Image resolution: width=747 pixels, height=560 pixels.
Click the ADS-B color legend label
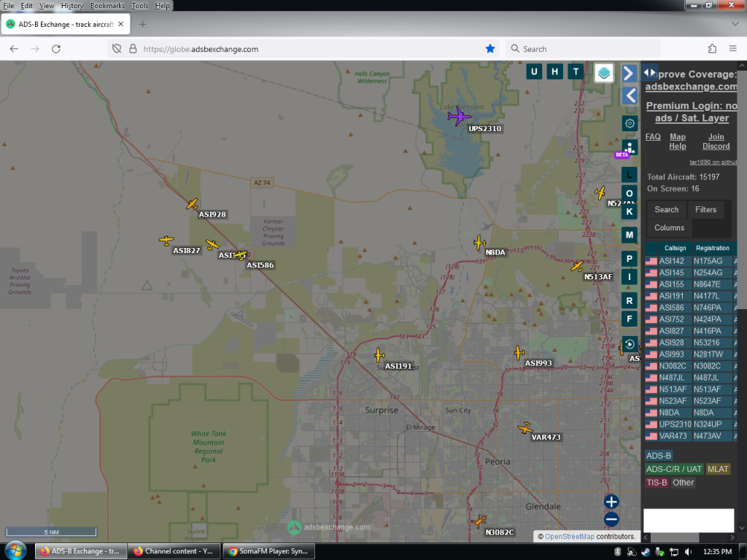click(659, 456)
